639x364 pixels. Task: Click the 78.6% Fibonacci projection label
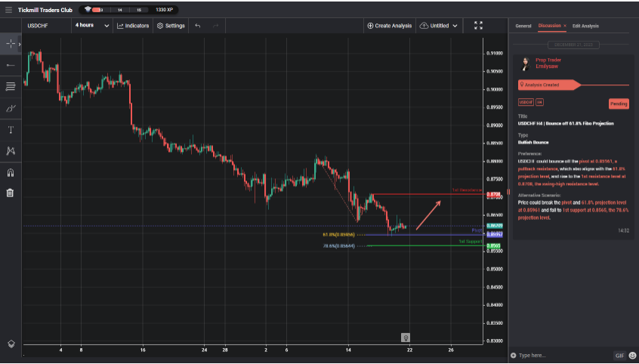pos(338,245)
